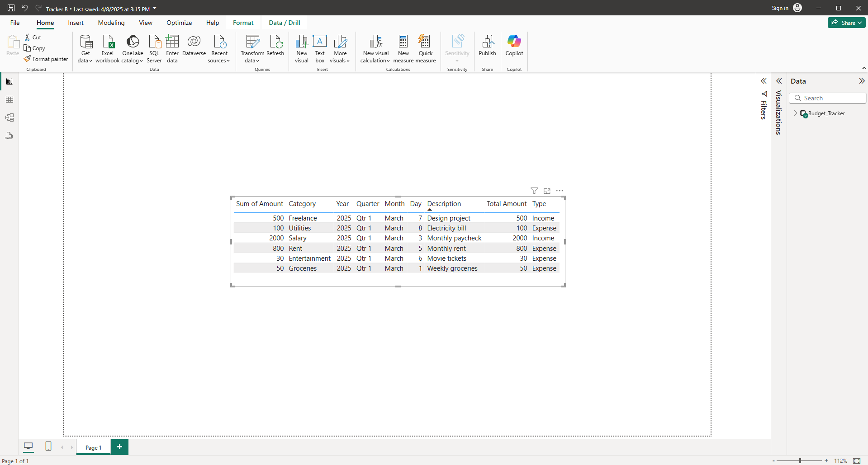Toggle fit to page button

click(x=856, y=460)
